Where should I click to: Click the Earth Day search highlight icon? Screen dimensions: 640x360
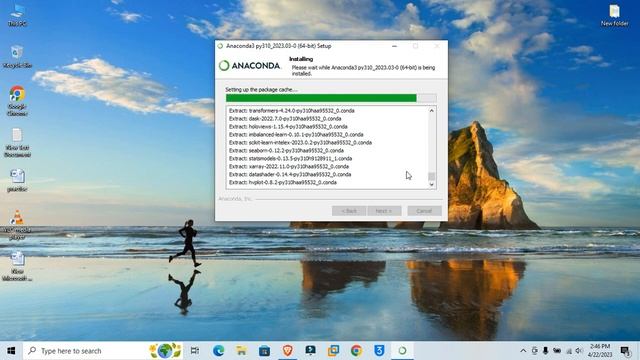165,351
